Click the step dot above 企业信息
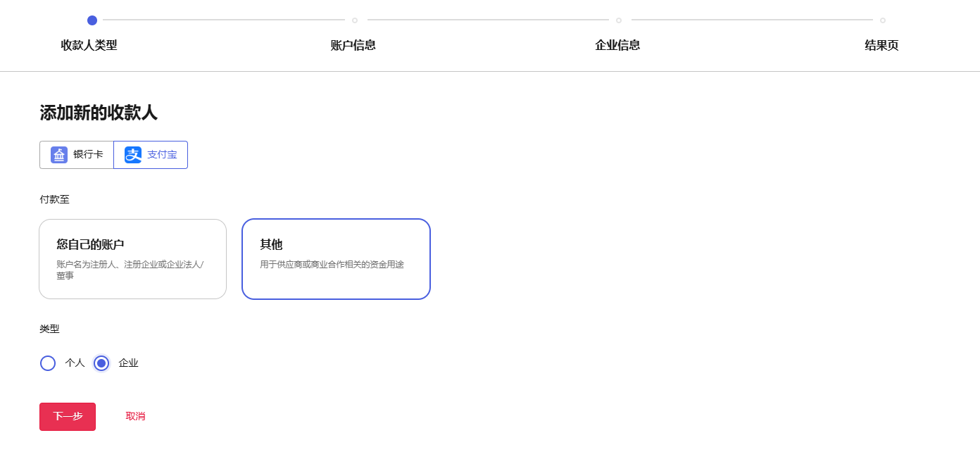 [x=619, y=20]
